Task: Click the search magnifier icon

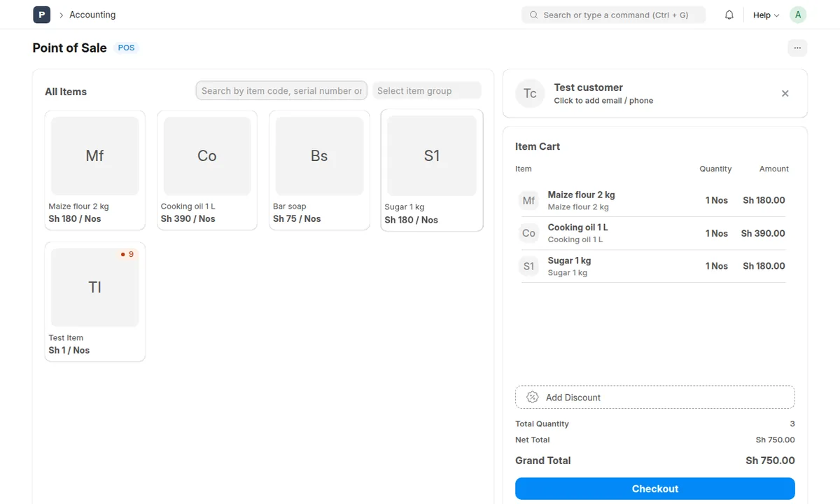Action: pos(533,15)
